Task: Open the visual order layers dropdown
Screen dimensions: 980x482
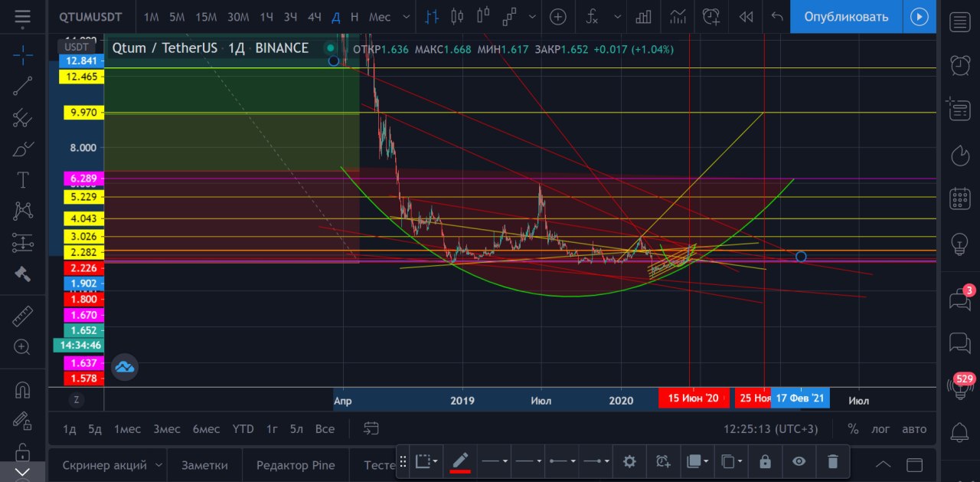Action: [x=699, y=461]
